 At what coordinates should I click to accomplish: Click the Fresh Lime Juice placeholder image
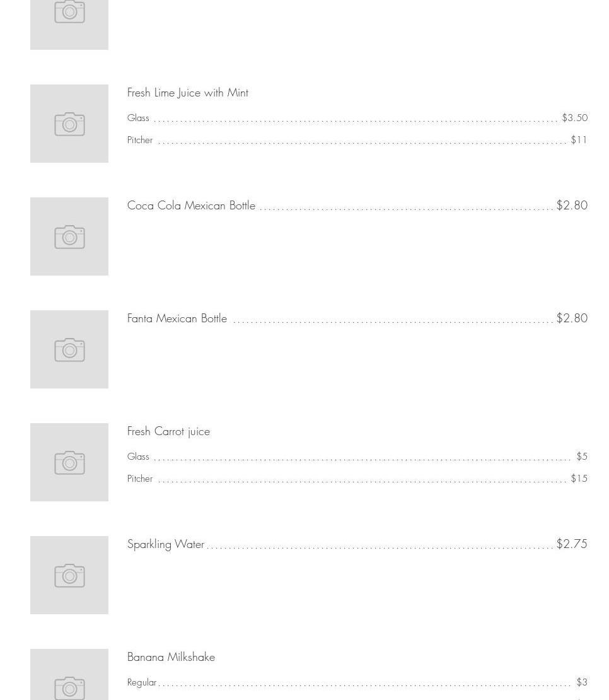click(69, 124)
